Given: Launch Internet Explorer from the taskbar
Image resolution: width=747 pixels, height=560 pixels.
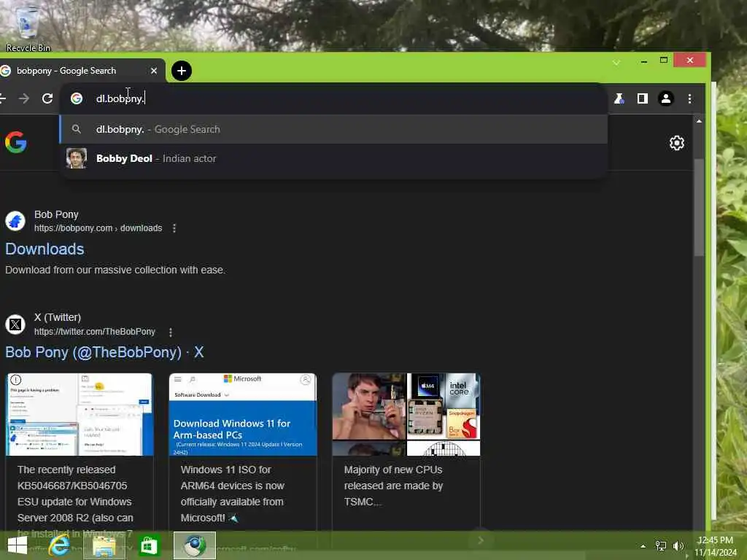Looking at the screenshot, I should click(x=59, y=545).
